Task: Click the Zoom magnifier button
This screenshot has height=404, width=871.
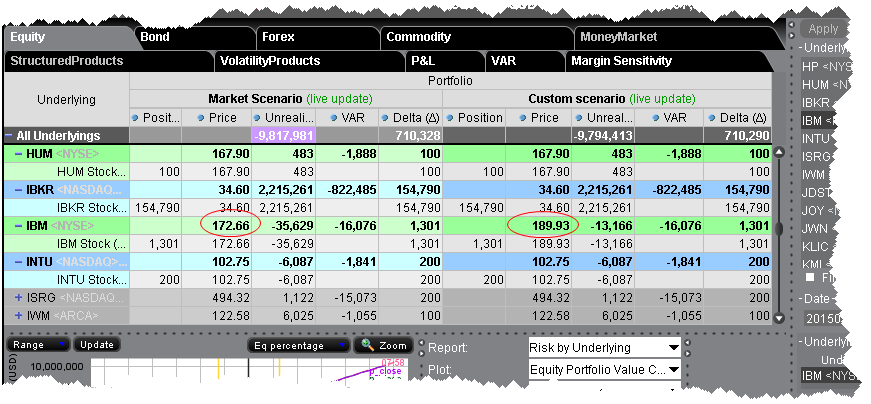Action: click(382, 345)
